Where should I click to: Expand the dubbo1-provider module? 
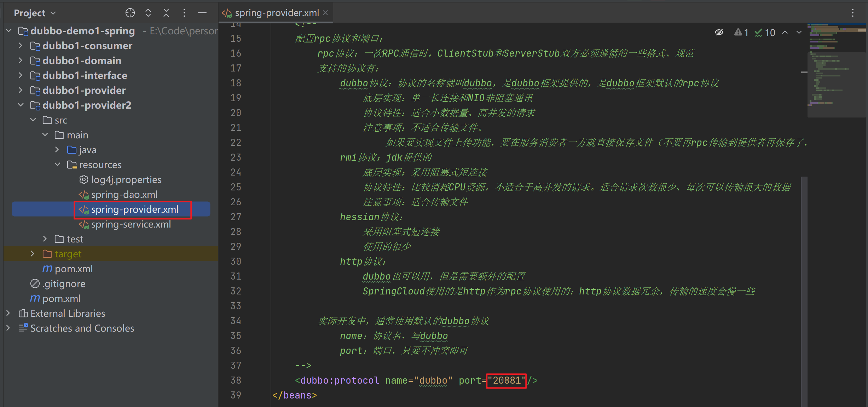pos(21,90)
